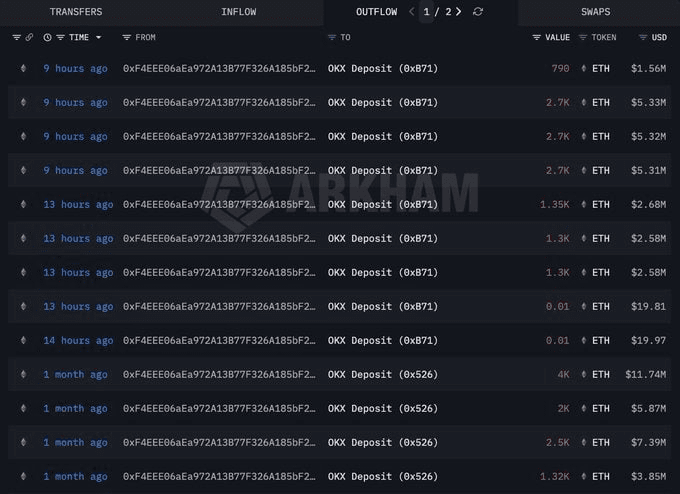Click Ethereum icon on 790 ETH row
Screen dimensions: 680x494
point(24,68)
